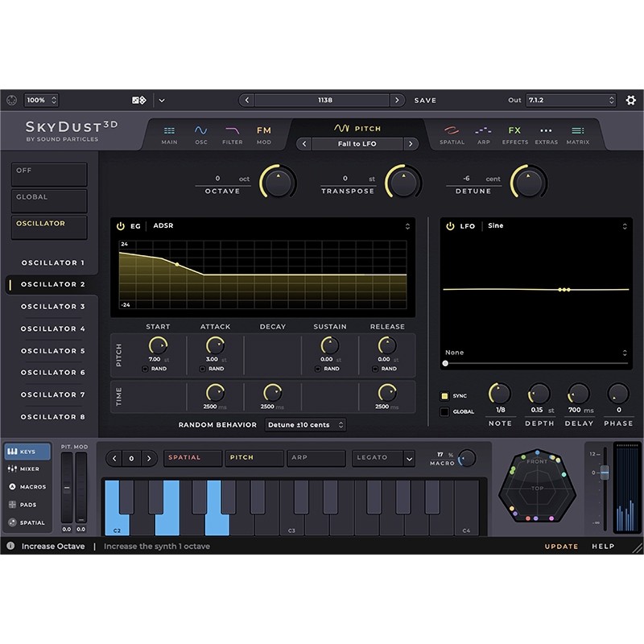Switch to the MIXER bottom tab

(x=24, y=469)
